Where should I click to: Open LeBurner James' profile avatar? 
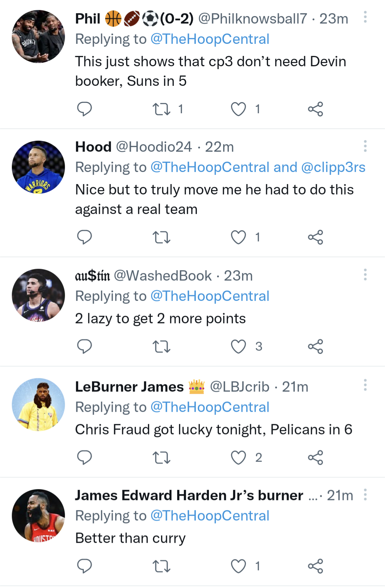[x=38, y=405]
